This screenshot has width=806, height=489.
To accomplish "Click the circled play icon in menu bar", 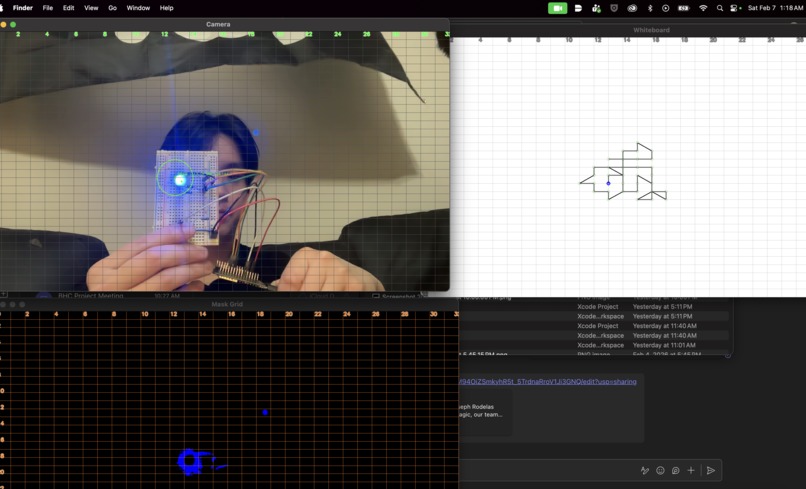I will pyautogui.click(x=666, y=8).
